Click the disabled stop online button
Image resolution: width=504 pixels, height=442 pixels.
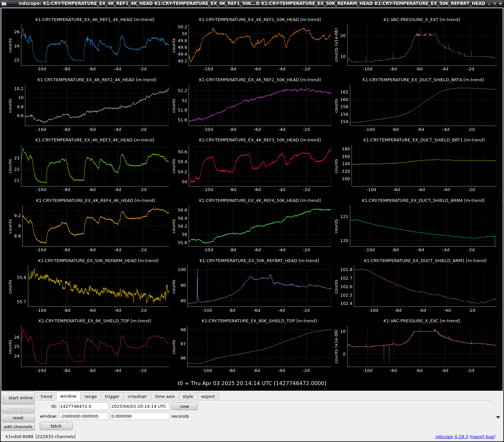coord(18,409)
